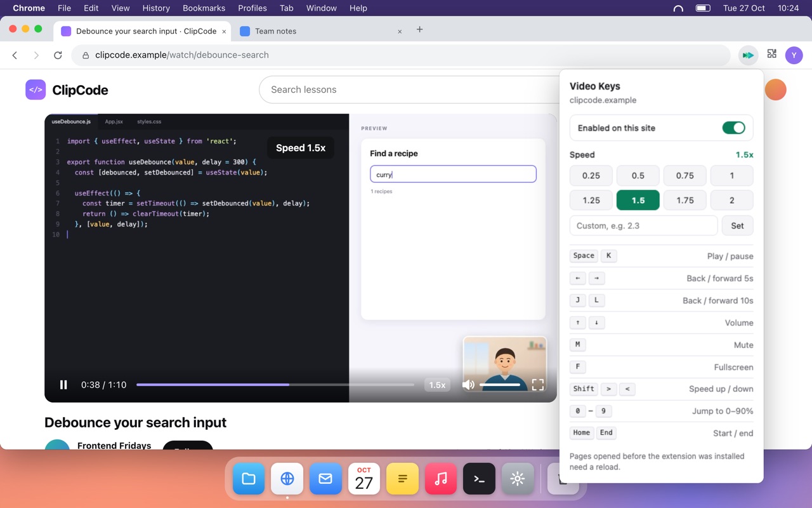This screenshot has width=812, height=508.
Task: Open a new browser tab with the plus icon
Action: pyautogui.click(x=419, y=30)
